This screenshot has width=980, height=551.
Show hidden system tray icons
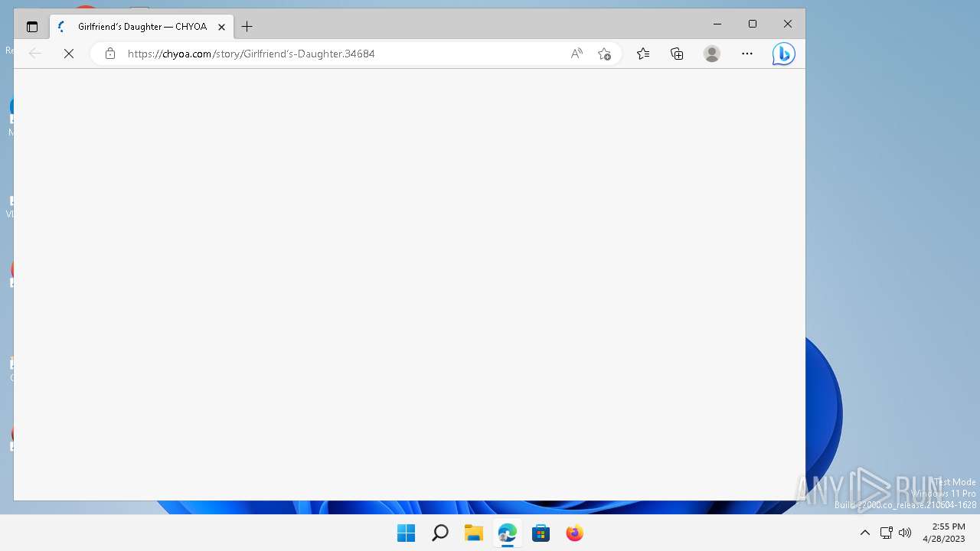865,533
